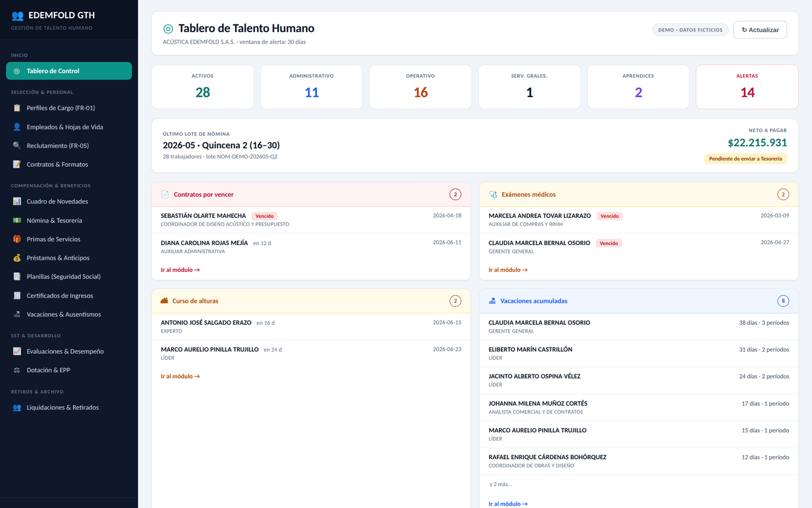Click 38 días · 3 períodos value
The width and height of the screenshot is (812, 508).
coord(764,323)
